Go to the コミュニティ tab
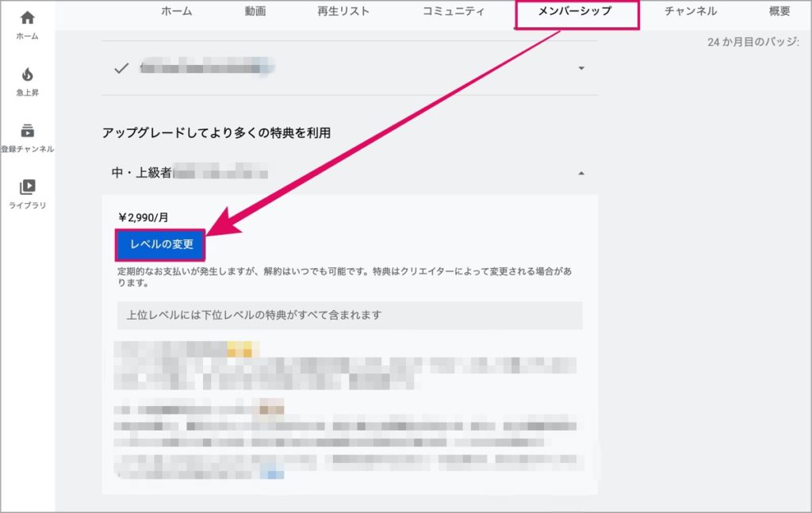 (x=454, y=11)
